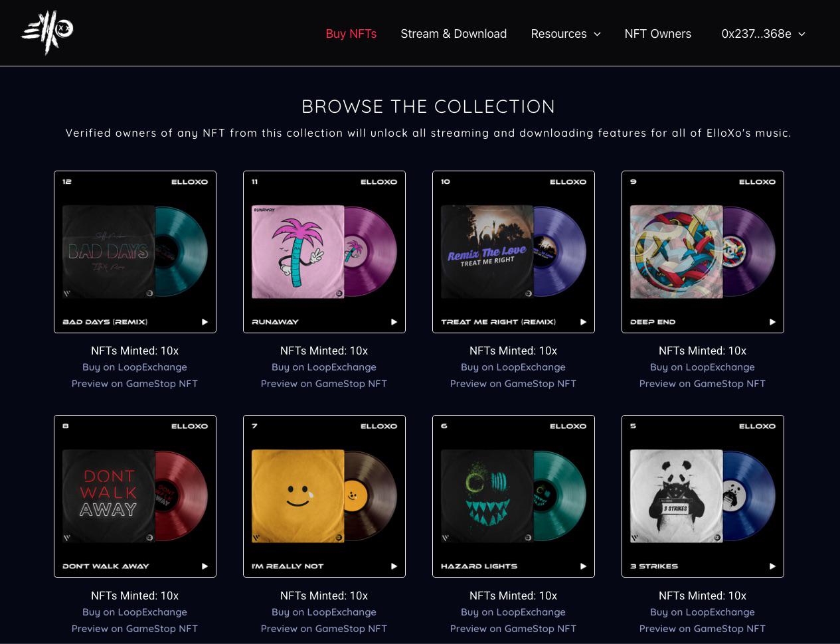The height and width of the screenshot is (644, 840).
Task: Preview Deep End on GameStop NFT
Action: pyautogui.click(x=703, y=384)
